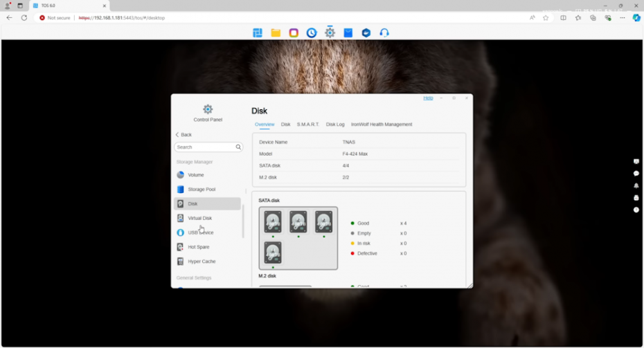Image resolution: width=644 pixels, height=348 pixels.
Task: Click the In risk status legend entry
Action: pyautogui.click(x=360, y=244)
